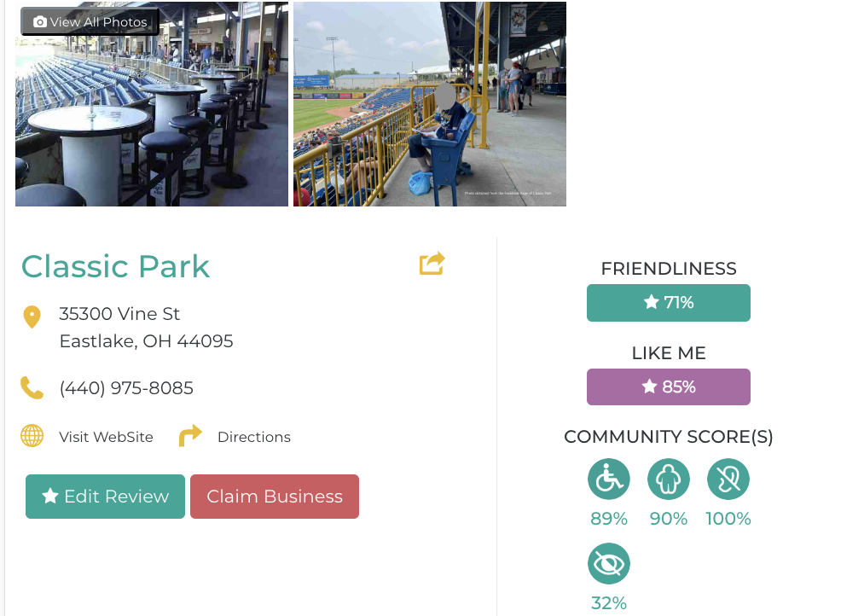Click the COMMUNITY SCORE(S) heading
This screenshot has height=616, width=841.
point(669,437)
